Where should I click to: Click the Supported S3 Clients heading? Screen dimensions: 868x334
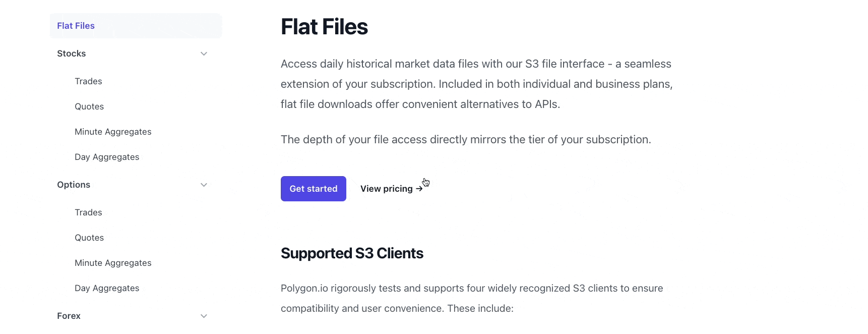[352, 253]
